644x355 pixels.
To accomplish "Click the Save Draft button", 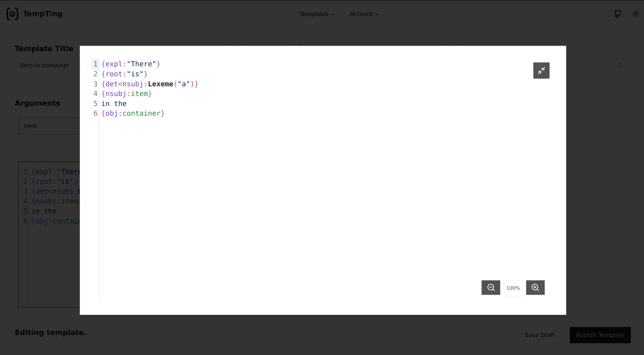I will click(539, 335).
